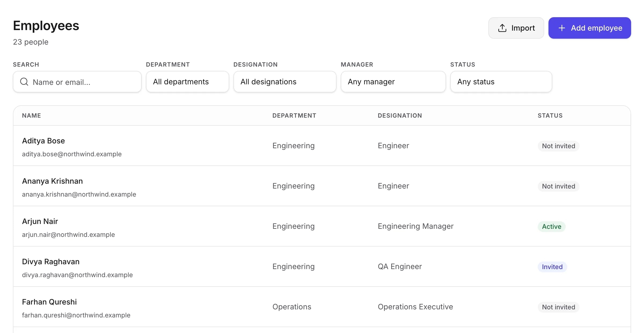Click Active badge for Arjun Nair
This screenshot has width=644, height=333.
pos(551,226)
